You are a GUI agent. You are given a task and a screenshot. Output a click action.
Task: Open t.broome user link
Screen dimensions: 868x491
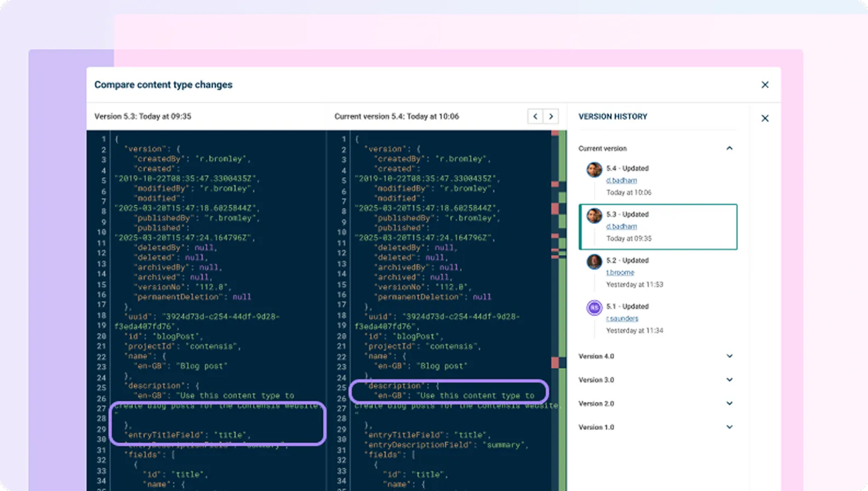coord(620,273)
